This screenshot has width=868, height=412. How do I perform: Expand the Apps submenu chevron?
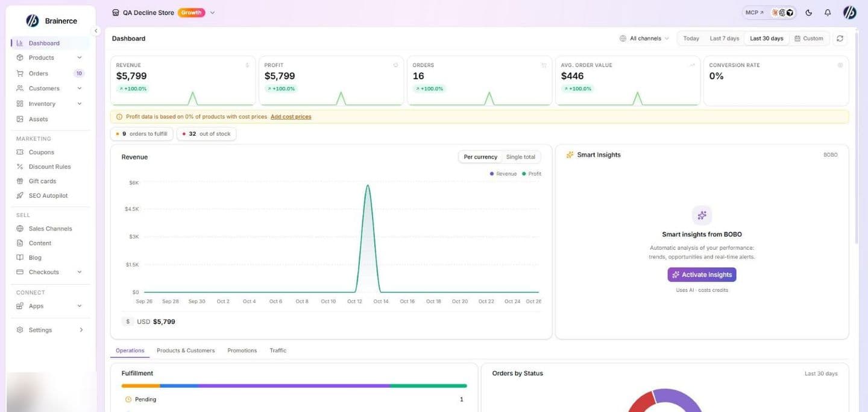80,306
